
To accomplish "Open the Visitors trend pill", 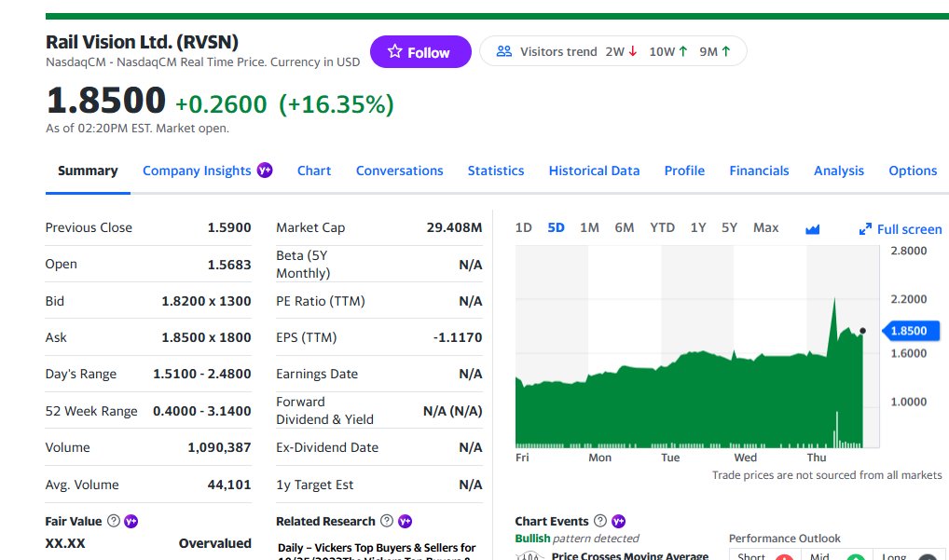I will click(613, 51).
